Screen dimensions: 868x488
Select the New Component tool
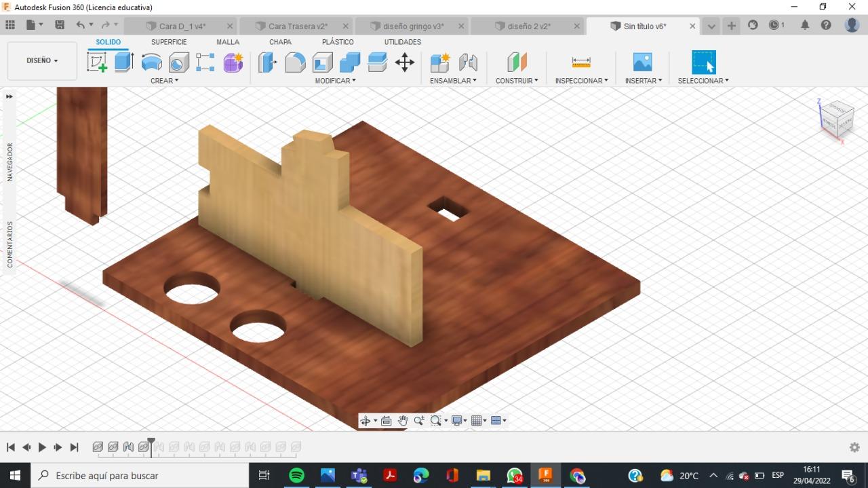click(440, 62)
